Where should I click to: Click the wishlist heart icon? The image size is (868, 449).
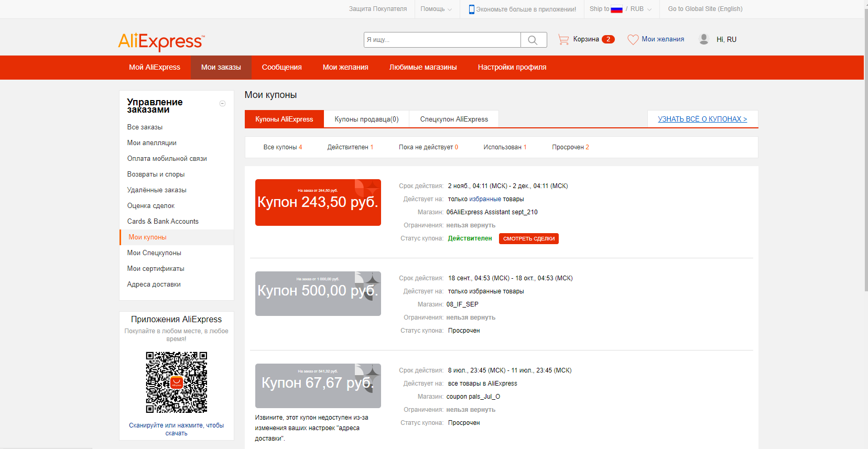pyautogui.click(x=633, y=39)
